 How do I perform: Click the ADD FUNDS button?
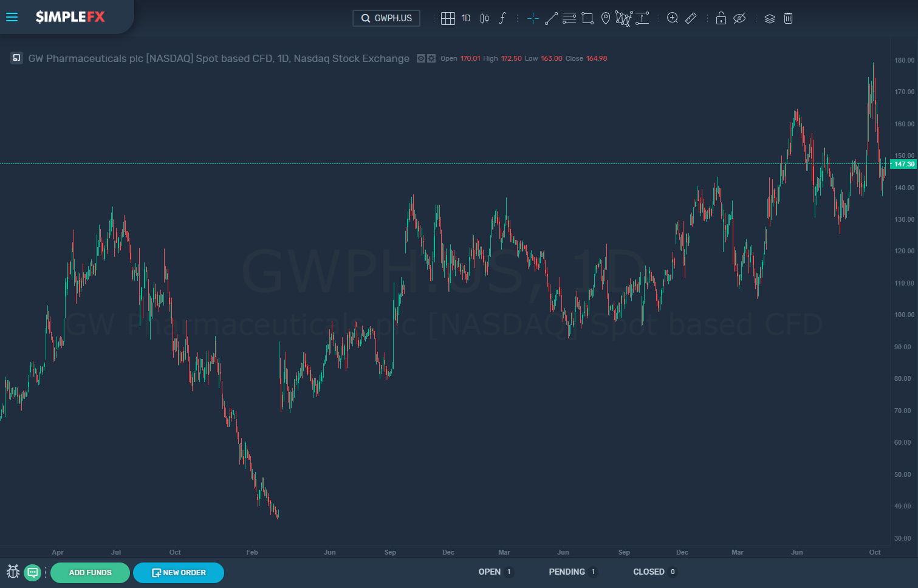pyautogui.click(x=90, y=572)
